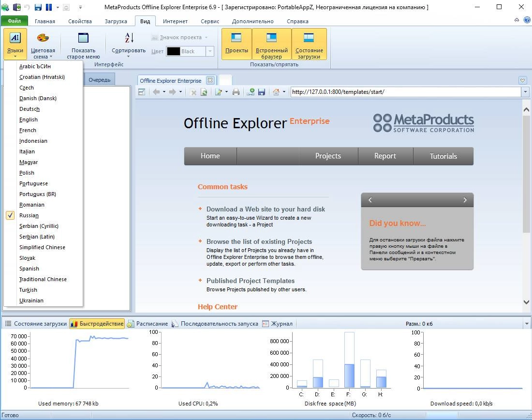The height and width of the screenshot is (420, 532).
Task: Close the Offline Explorer Enterprise browser tab
Action: tap(210, 80)
